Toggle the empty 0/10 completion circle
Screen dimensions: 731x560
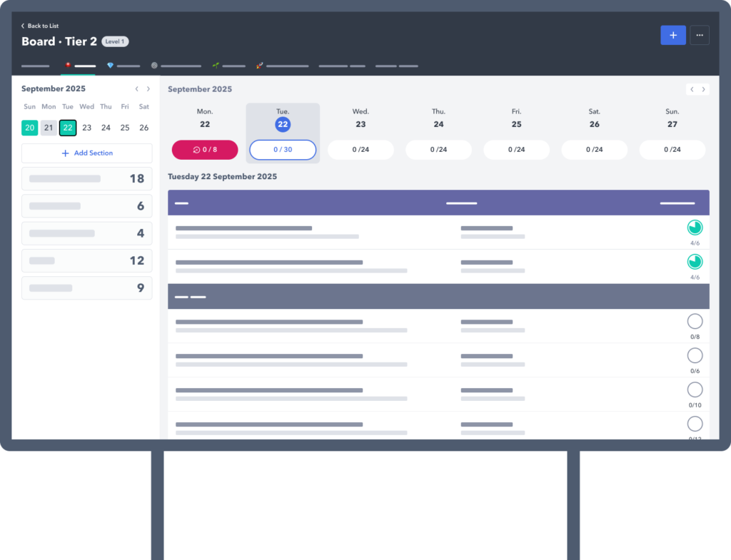[695, 390]
